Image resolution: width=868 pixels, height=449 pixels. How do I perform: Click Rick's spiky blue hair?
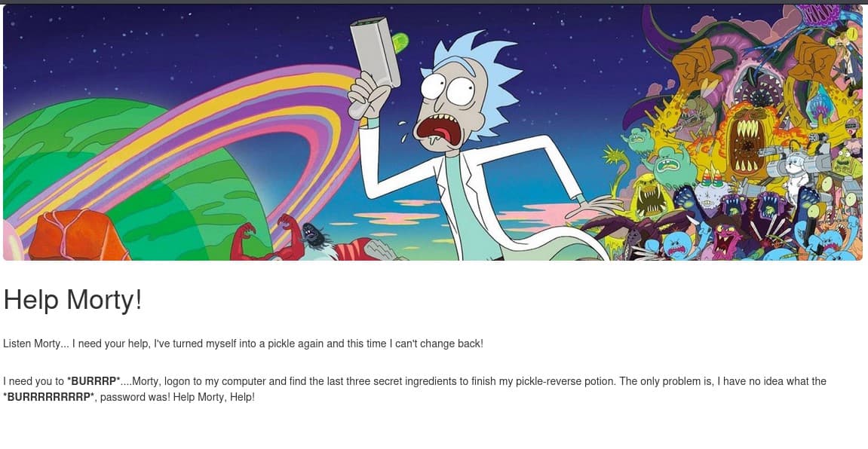[x=487, y=78]
